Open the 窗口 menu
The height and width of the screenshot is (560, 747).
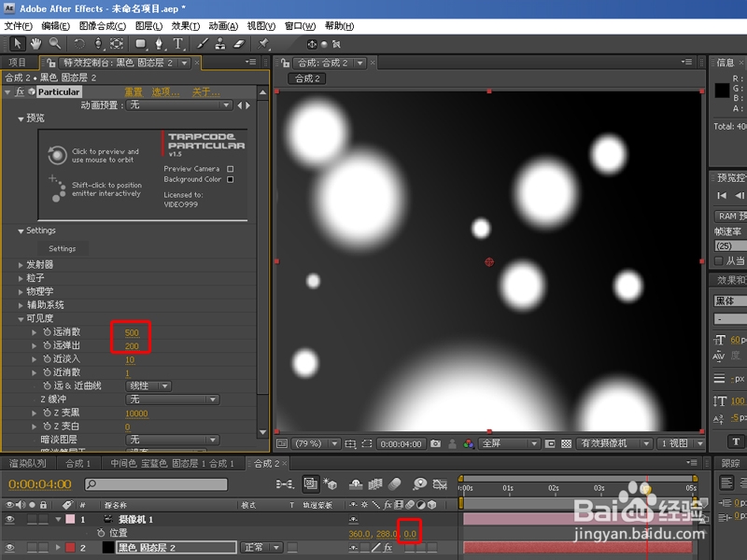point(300,26)
